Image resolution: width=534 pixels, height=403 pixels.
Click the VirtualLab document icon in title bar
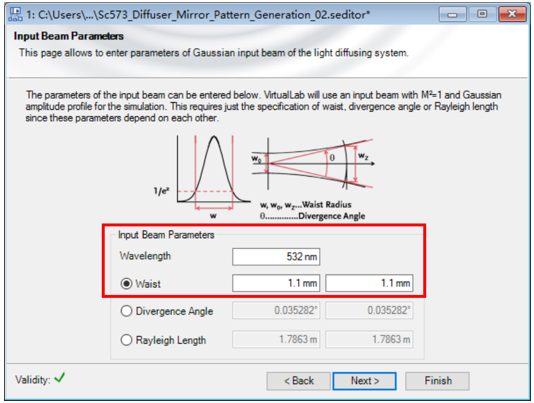pyautogui.click(x=15, y=14)
